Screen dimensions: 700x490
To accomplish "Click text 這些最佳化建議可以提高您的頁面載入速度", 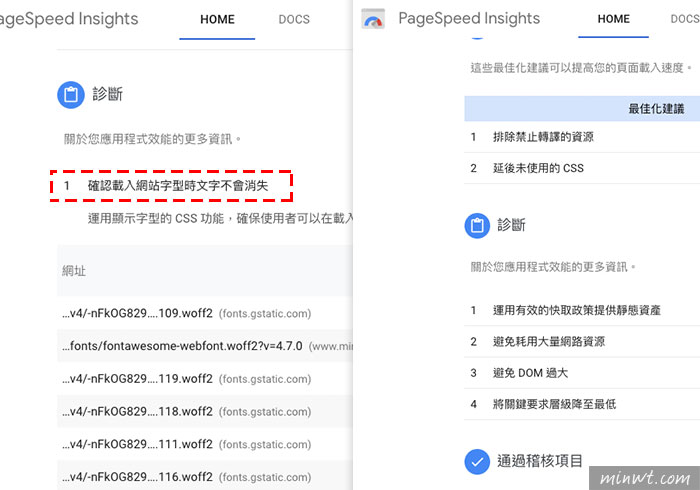I will pos(581,68).
